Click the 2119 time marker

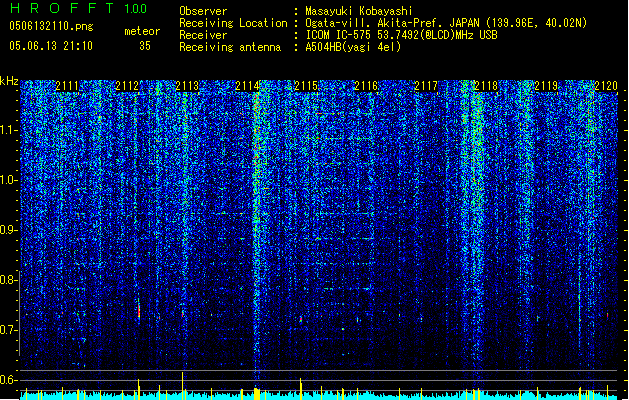[546, 86]
